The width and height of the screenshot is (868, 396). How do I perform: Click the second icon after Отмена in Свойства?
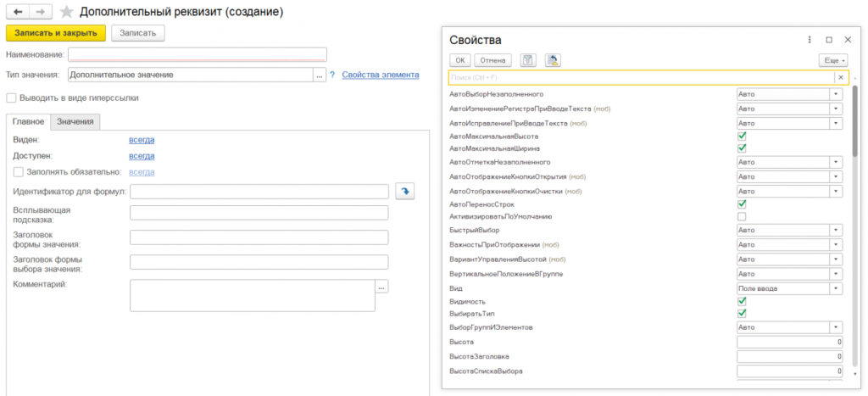pos(553,60)
